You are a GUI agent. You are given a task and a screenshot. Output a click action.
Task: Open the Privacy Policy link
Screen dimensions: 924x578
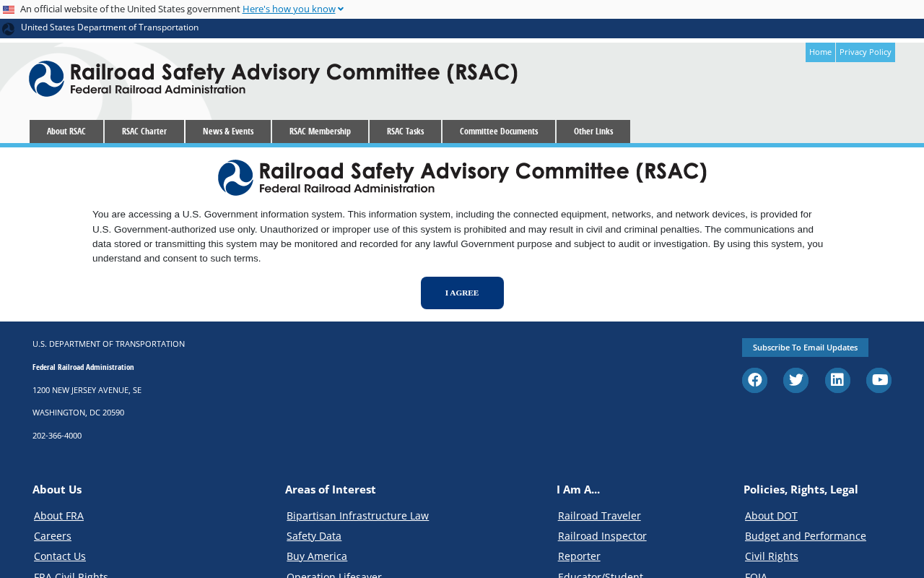pyautogui.click(x=866, y=52)
